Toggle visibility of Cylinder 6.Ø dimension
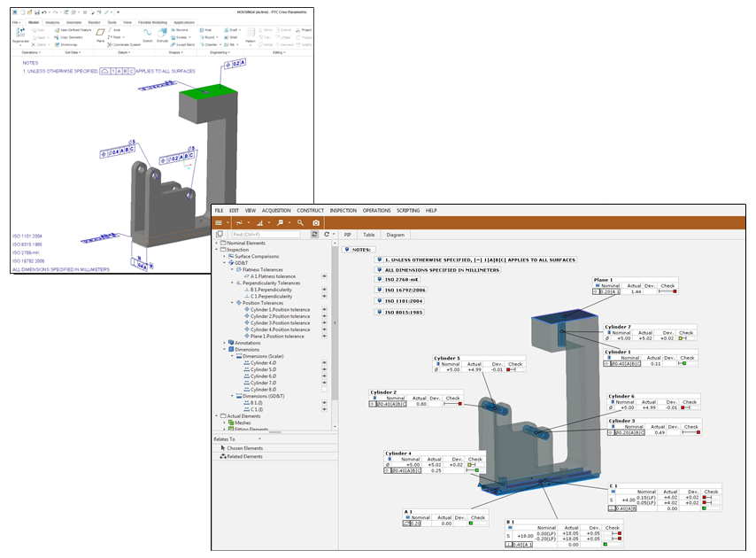Image resolution: width=756 pixels, height=558 pixels. point(324,376)
